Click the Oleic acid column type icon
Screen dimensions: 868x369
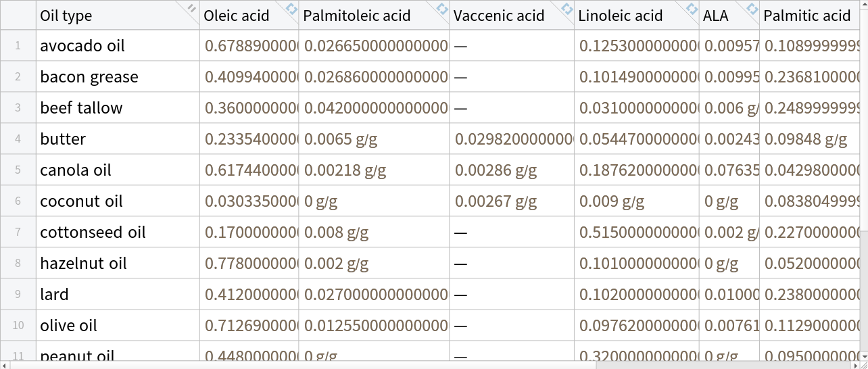coord(291,9)
